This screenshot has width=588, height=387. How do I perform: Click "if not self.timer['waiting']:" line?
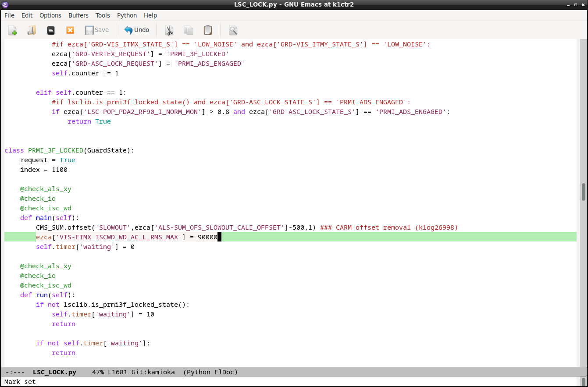[x=93, y=343]
